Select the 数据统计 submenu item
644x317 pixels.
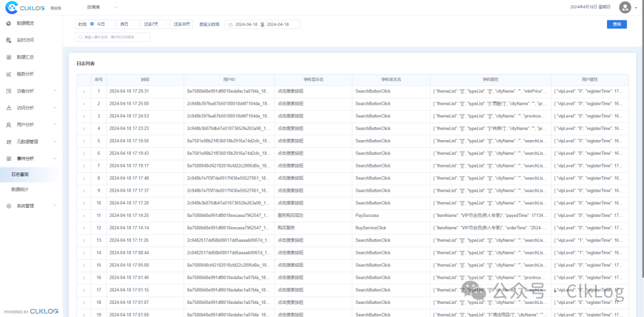click(x=20, y=189)
